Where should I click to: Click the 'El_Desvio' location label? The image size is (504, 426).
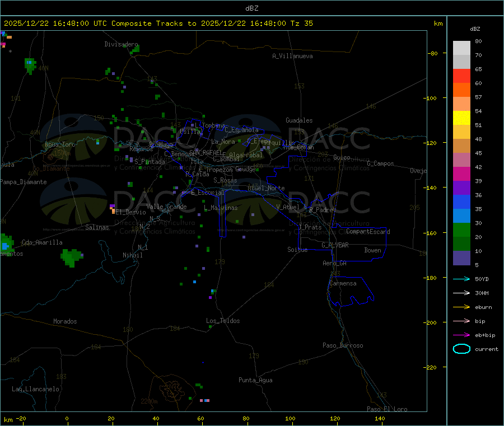pyautogui.click(x=130, y=212)
